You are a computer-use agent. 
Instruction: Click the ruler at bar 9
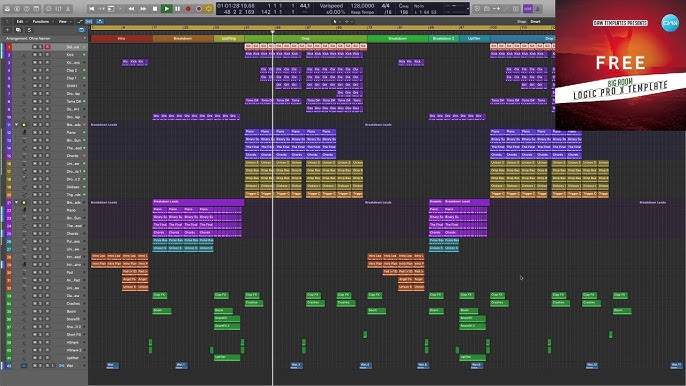[x=123, y=28]
